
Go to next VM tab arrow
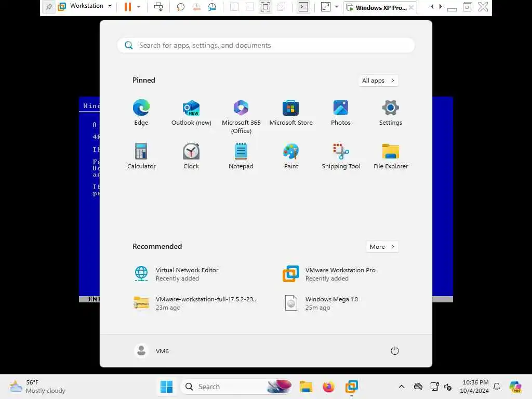click(x=441, y=6)
